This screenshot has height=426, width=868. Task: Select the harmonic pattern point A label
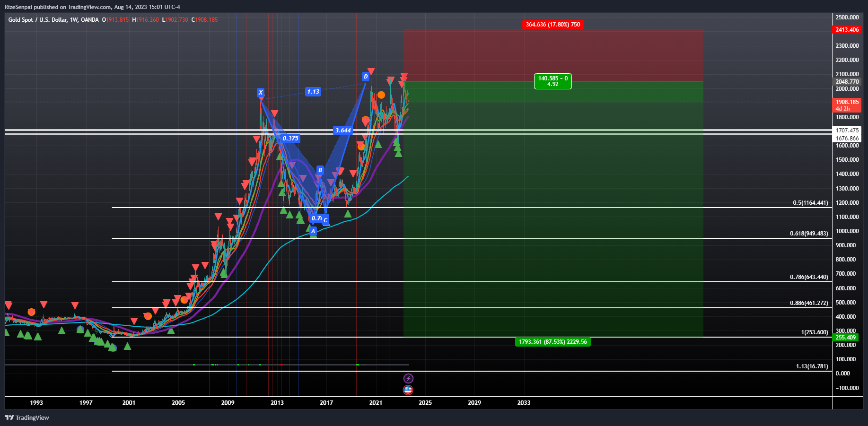(x=313, y=231)
